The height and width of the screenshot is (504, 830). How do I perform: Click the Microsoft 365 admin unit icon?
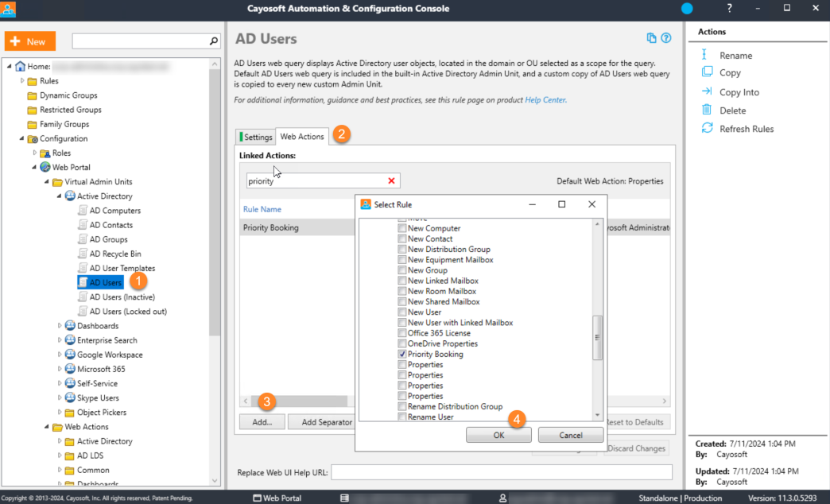tap(70, 369)
